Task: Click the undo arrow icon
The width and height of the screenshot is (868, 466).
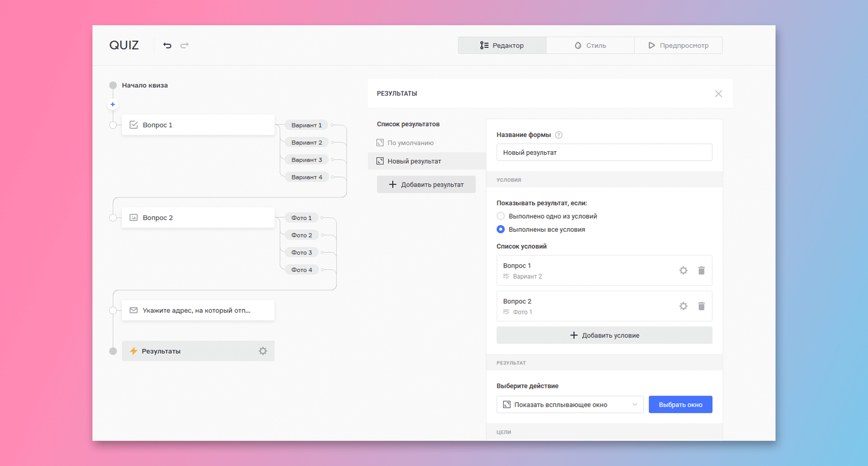Action: (x=167, y=45)
